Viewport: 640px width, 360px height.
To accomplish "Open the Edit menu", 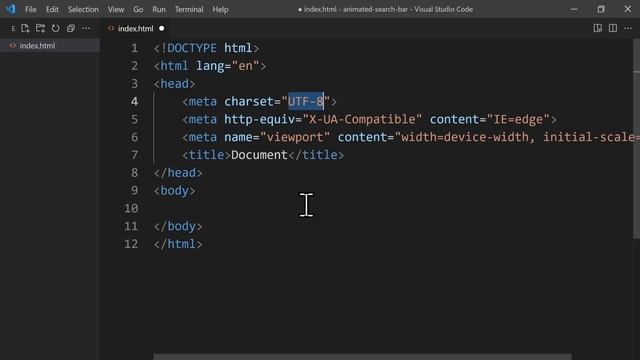I will 52,9.
